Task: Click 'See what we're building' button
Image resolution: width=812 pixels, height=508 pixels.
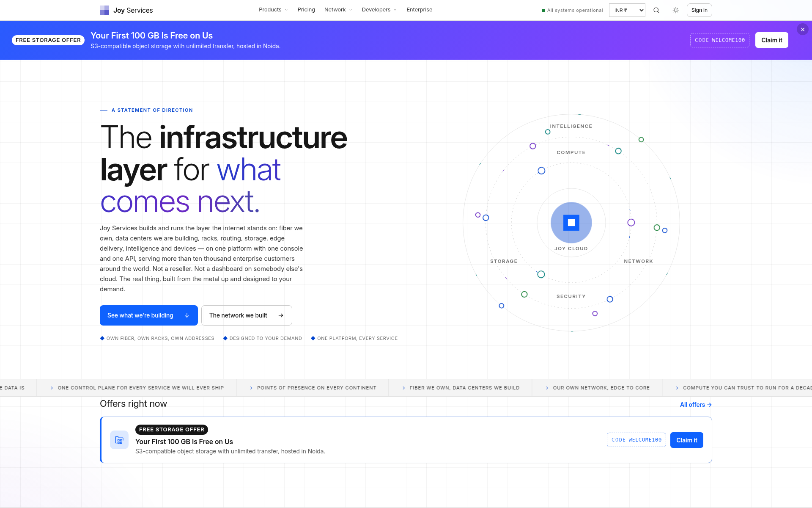Action: click(149, 315)
